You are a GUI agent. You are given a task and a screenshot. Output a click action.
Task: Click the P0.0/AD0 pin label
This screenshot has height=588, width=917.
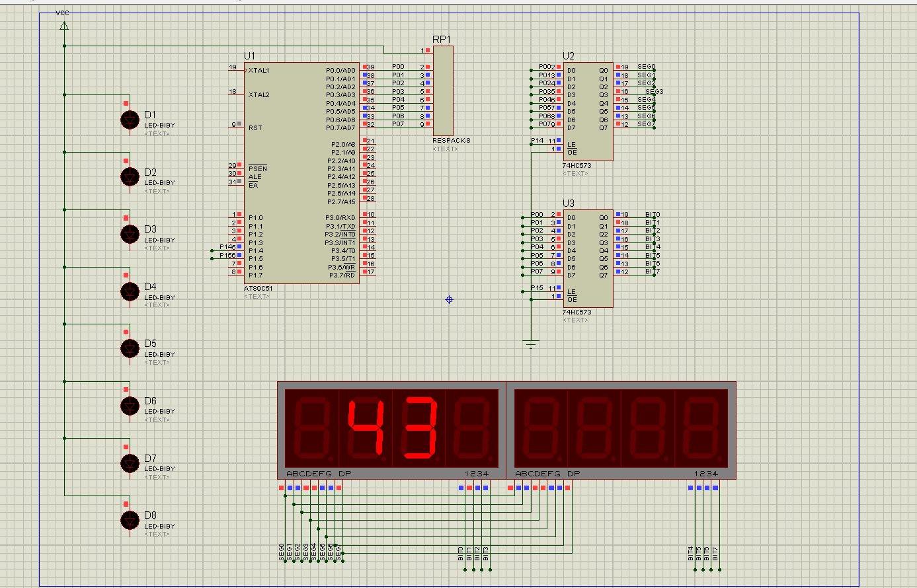(340, 70)
